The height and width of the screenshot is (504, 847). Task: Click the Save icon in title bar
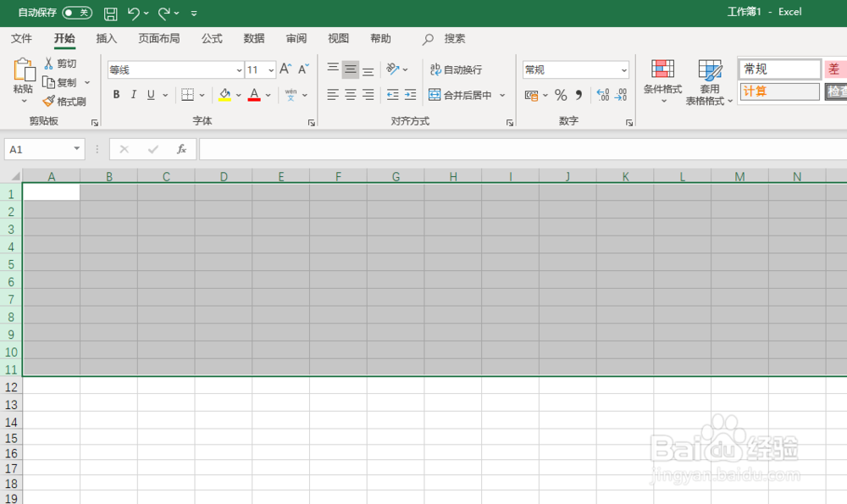[x=111, y=14]
